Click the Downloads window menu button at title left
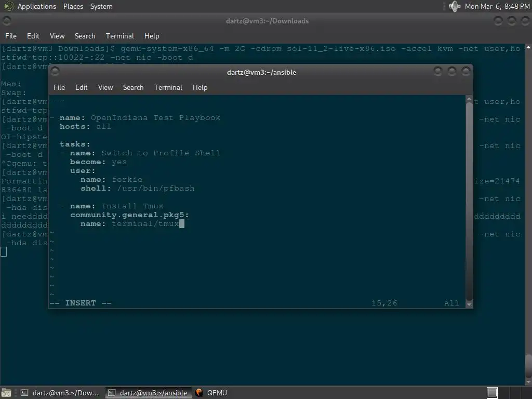Image resolution: width=532 pixels, height=399 pixels. coord(7,21)
